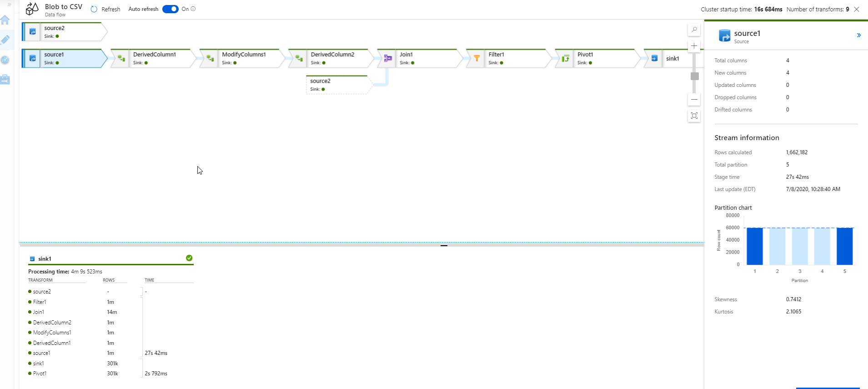
Task: Select the Join1 transform icon
Action: pos(388,58)
